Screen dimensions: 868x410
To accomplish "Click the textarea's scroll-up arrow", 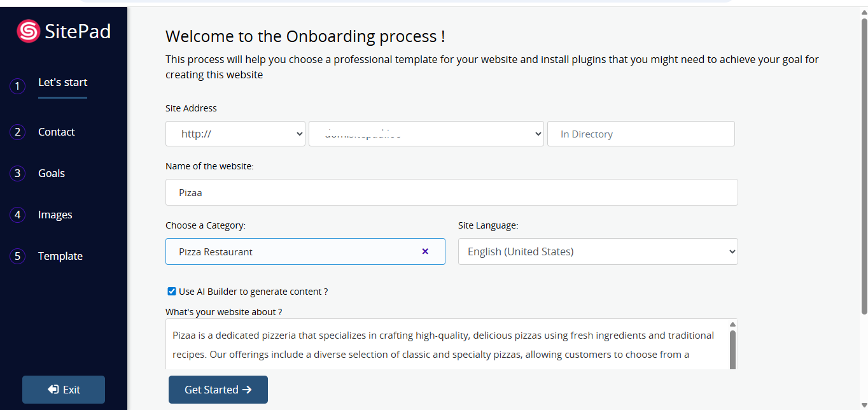I will click(x=732, y=323).
